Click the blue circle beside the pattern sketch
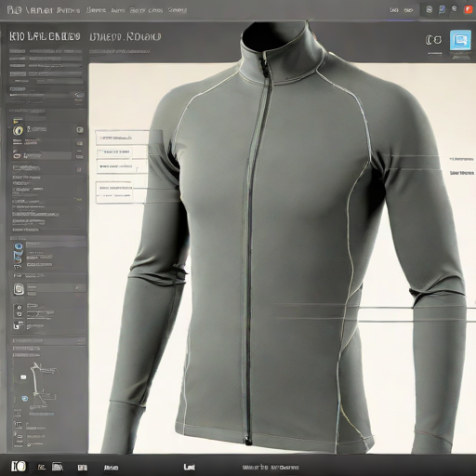The image size is (476, 476). tap(24, 399)
